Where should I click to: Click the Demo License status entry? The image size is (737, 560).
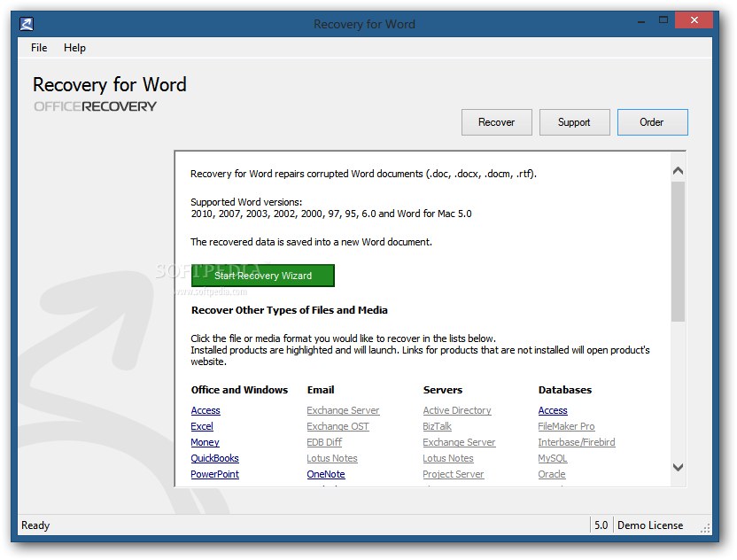tap(650, 525)
